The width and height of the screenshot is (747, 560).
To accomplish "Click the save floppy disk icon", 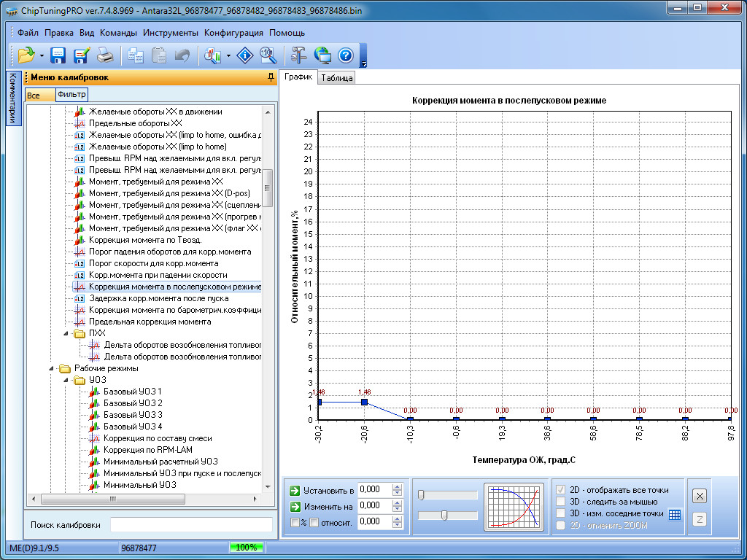I will click(58, 55).
